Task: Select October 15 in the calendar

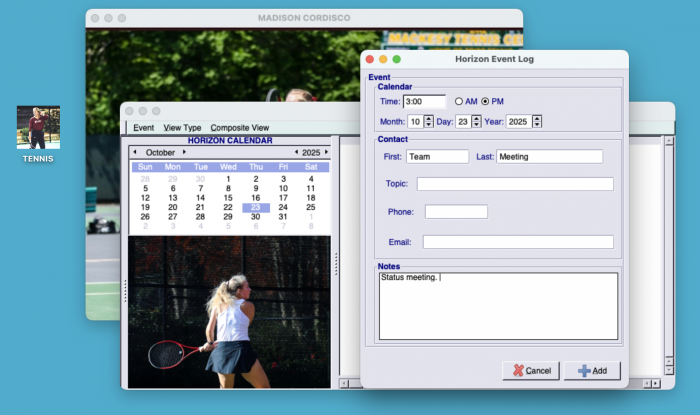Action: (228, 198)
